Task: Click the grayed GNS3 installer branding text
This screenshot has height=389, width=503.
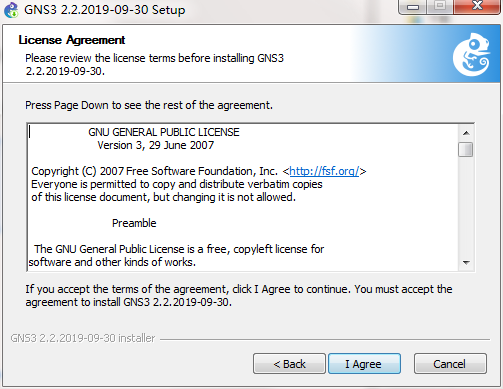Action: 83,338
